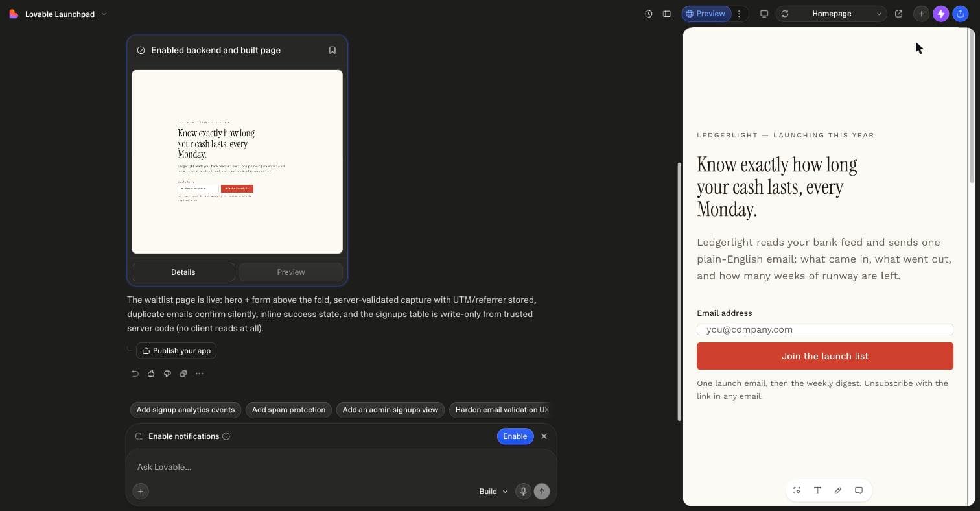Click the LEDGERLIGHT — LAUNCHING THIS YEAR text
Image resolution: width=980 pixels, height=511 pixels.
(786, 135)
